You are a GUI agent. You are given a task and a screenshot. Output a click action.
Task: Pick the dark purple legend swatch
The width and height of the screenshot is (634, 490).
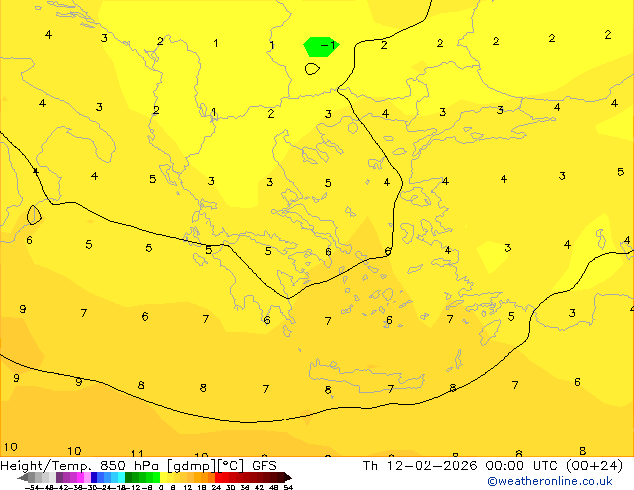(x=59, y=477)
